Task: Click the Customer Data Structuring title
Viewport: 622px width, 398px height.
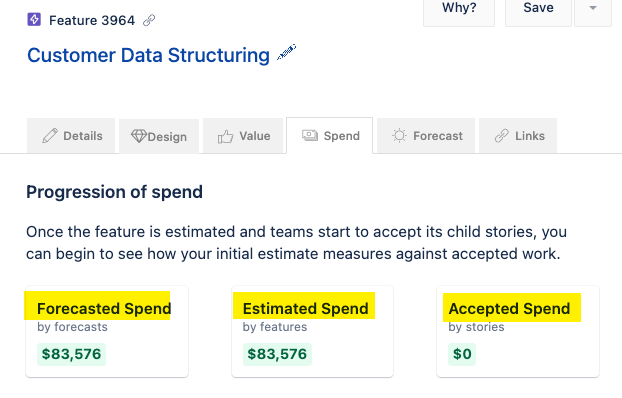Action: click(148, 55)
